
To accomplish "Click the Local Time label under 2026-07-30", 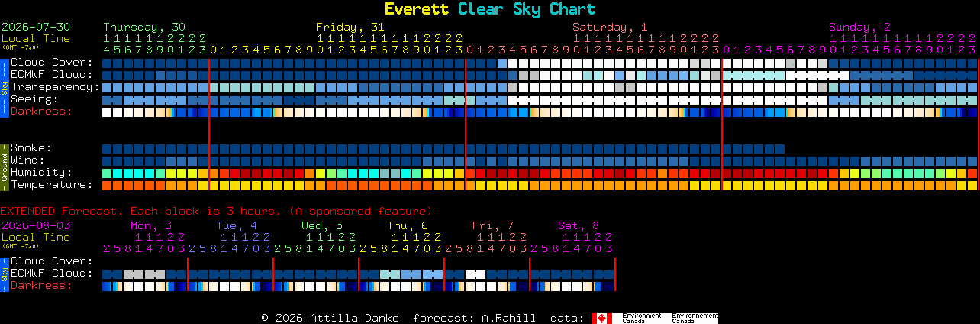I will [36, 38].
